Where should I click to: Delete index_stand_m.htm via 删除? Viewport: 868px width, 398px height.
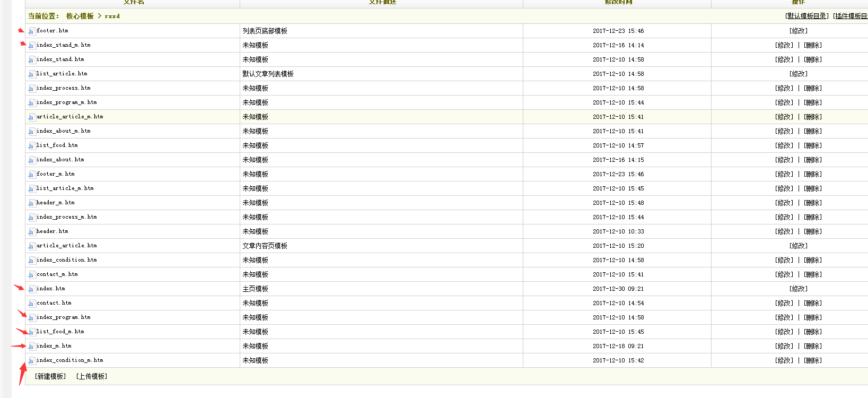click(x=813, y=46)
